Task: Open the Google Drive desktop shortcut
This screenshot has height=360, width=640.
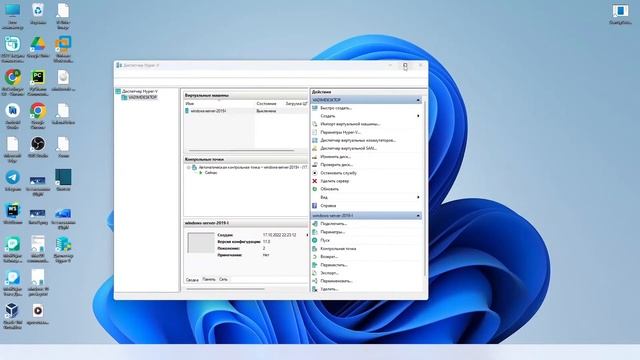Action: click(x=38, y=47)
